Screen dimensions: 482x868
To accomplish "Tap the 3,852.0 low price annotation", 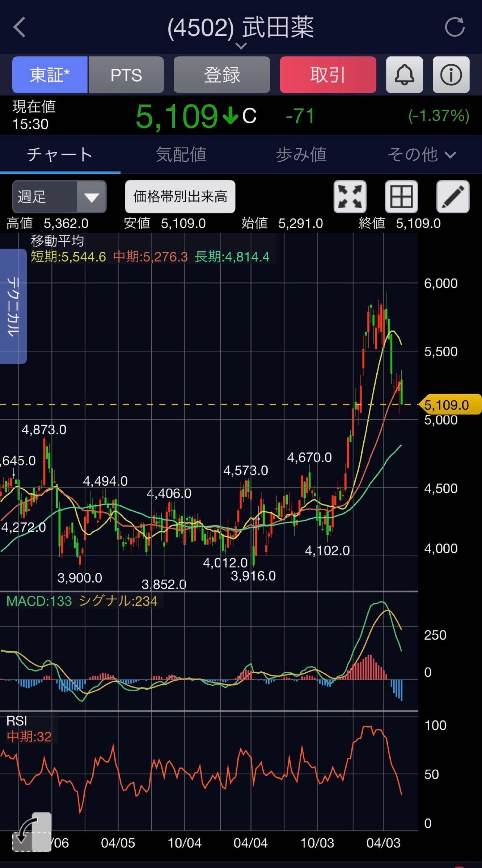I will click(164, 584).
